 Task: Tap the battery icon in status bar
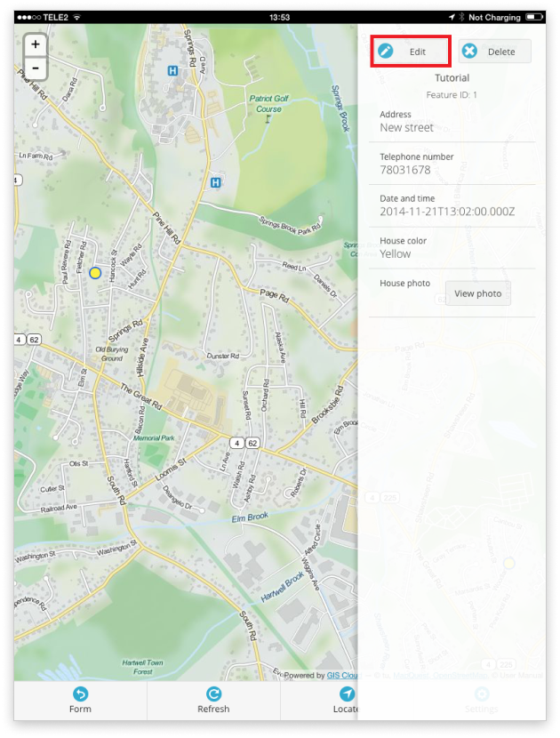point(534,17)
